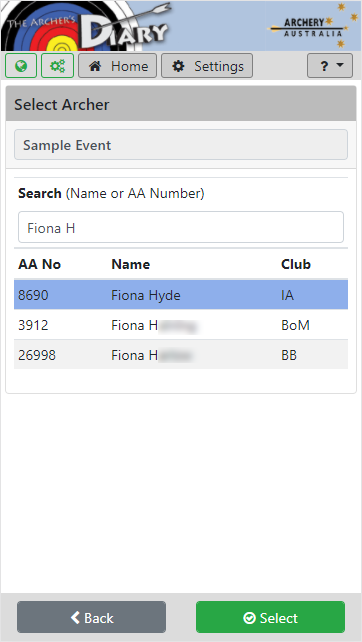This screenshot has width=362, height=642.
Task: Click the Club column header
Action: (296, 264)
